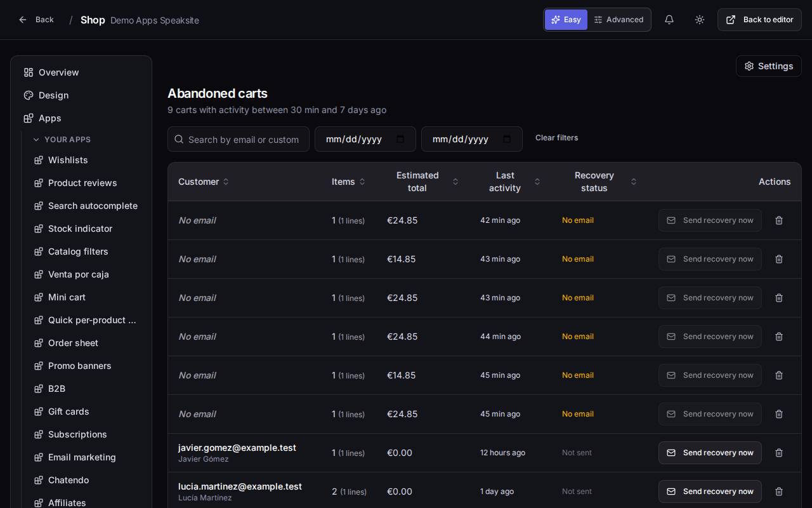Open the Gift cards app
812x508 pixels.
(x=86, y=411)
